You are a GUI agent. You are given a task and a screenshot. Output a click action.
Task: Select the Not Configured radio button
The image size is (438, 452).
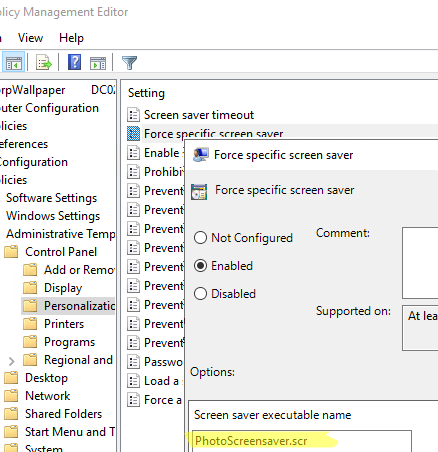click(x=200, y=238)
